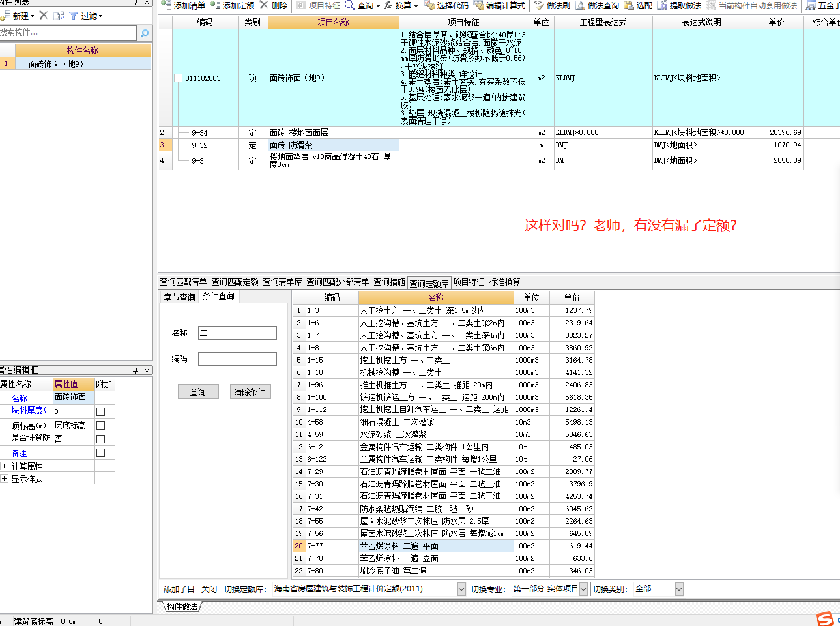The width and height of the screenshot is (840, 626).
Task: Click the 查询 search button
Action: click(197, 392)
